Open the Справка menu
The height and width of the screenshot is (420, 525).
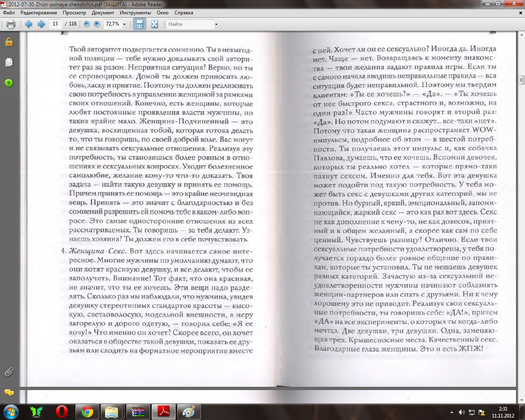(183, 13)
